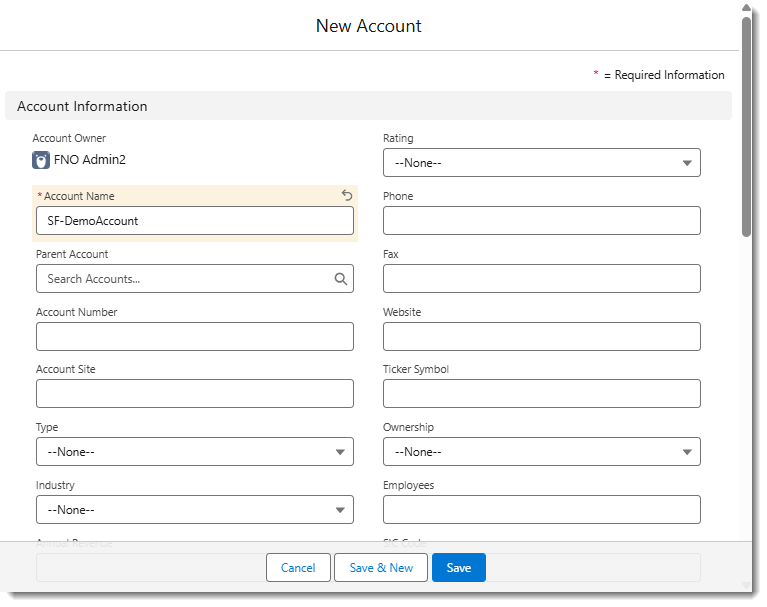Click the Fax input field
The height and width of the screenshot is (607, 767).
541,279
